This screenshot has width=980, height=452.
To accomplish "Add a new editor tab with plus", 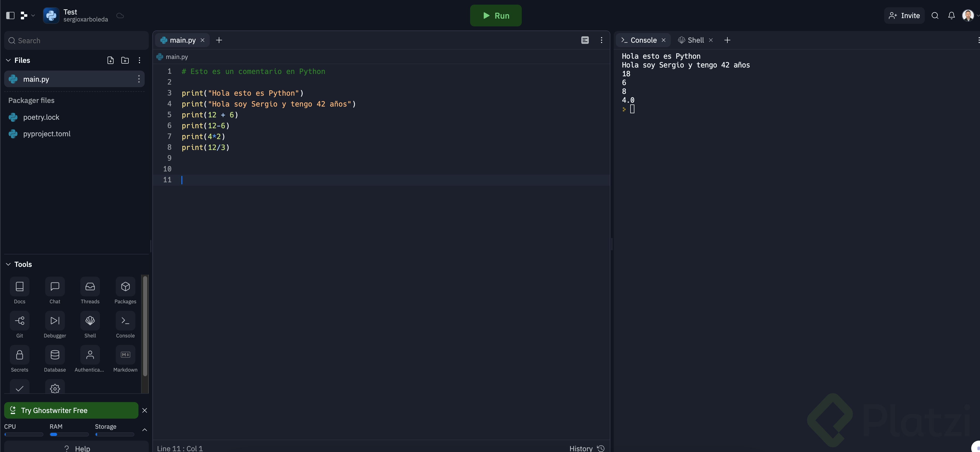I will coord(219,40).
